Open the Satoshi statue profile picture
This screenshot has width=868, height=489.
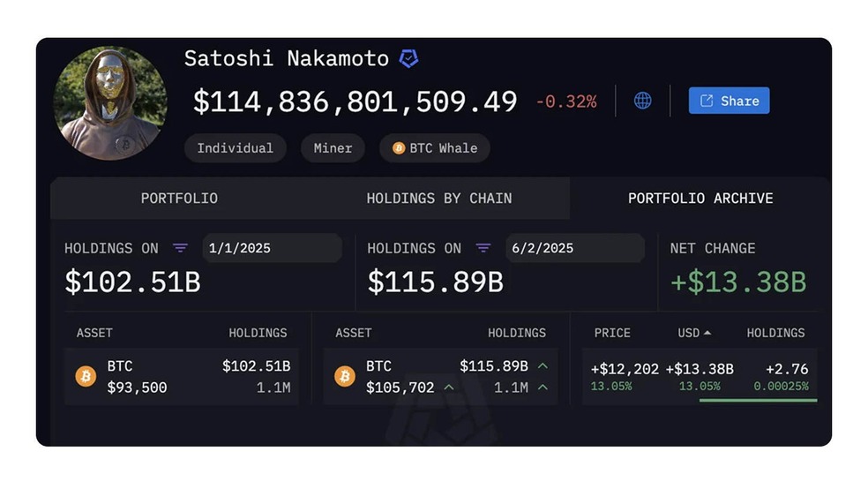click(110, 103)
